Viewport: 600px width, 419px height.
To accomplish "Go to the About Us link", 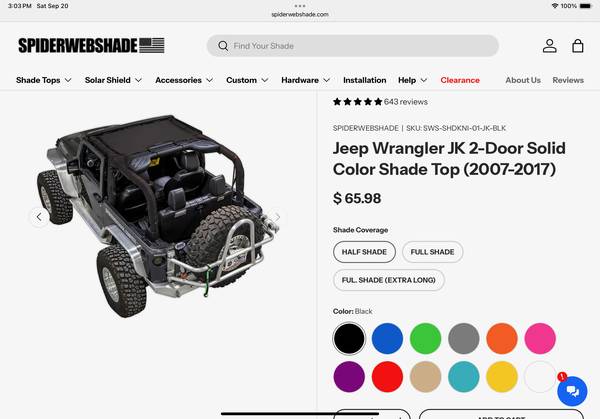I will tap(523, 80).
